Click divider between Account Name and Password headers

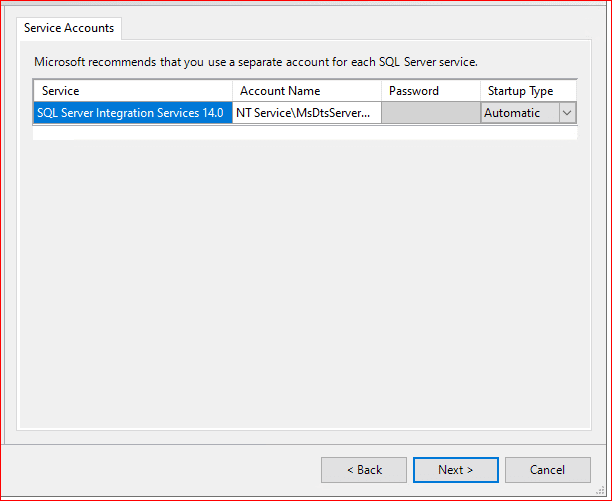click(x=382, y=91)
